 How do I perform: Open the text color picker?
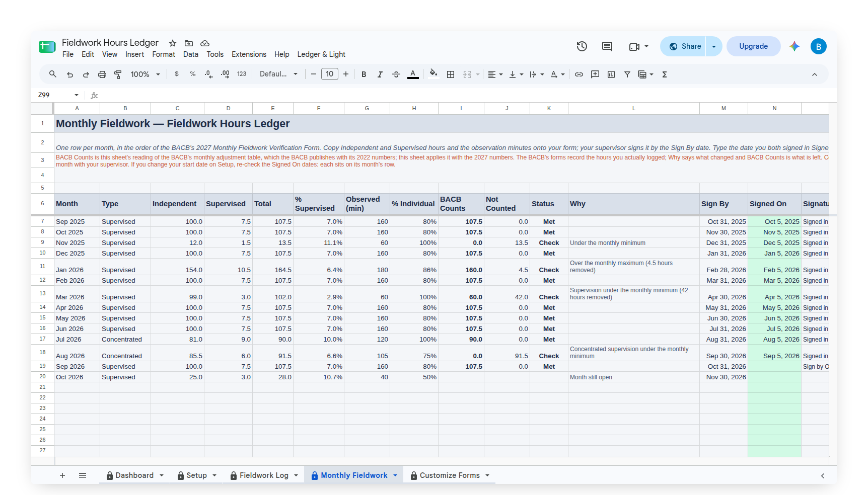click(413, 74)
